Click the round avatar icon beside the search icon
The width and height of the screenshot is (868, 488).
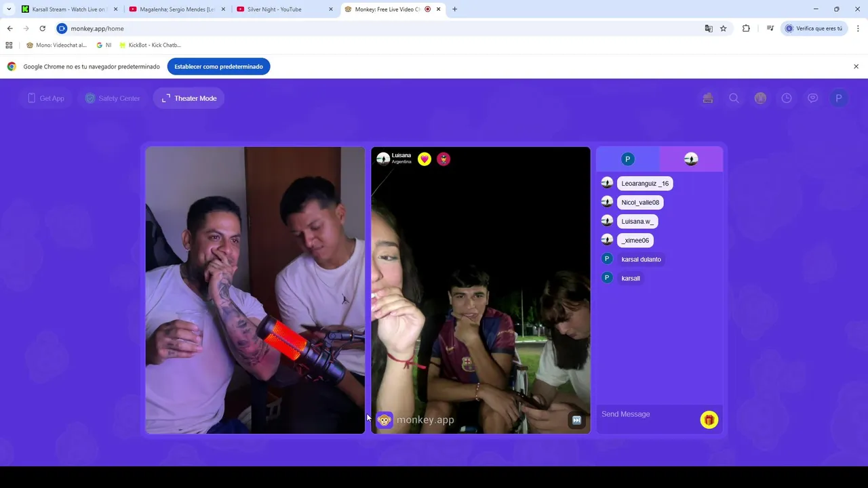point(760,98)
